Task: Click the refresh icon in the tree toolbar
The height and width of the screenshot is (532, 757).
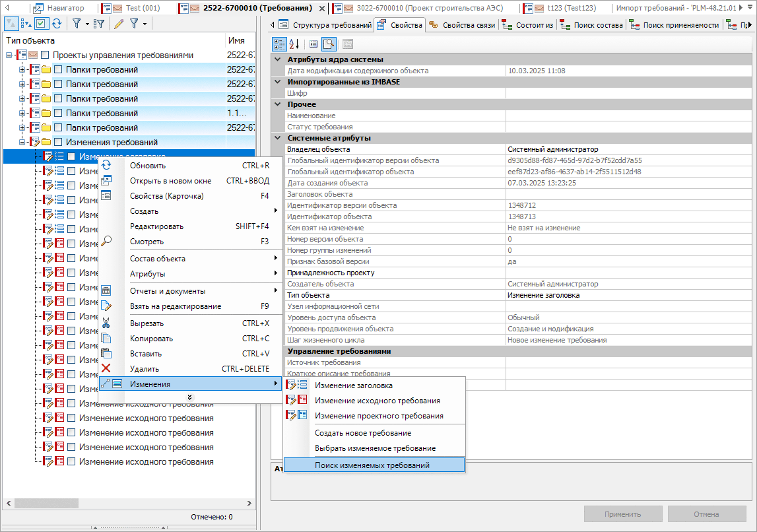Action: (57, 24)
